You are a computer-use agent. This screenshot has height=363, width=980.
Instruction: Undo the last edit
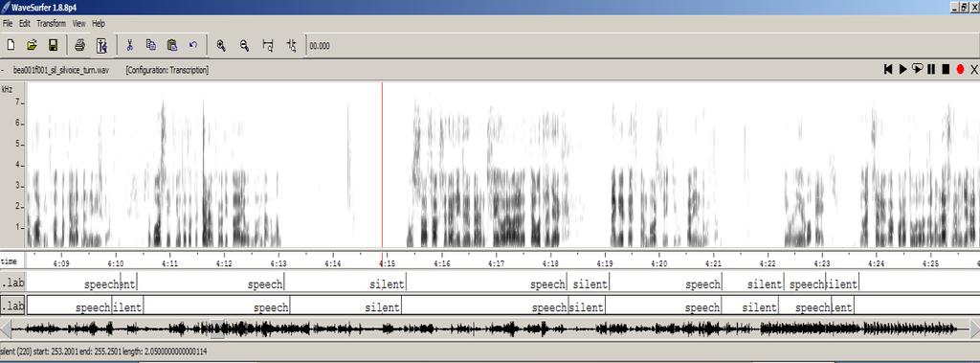pyautogui.click(x=193, y=45)
